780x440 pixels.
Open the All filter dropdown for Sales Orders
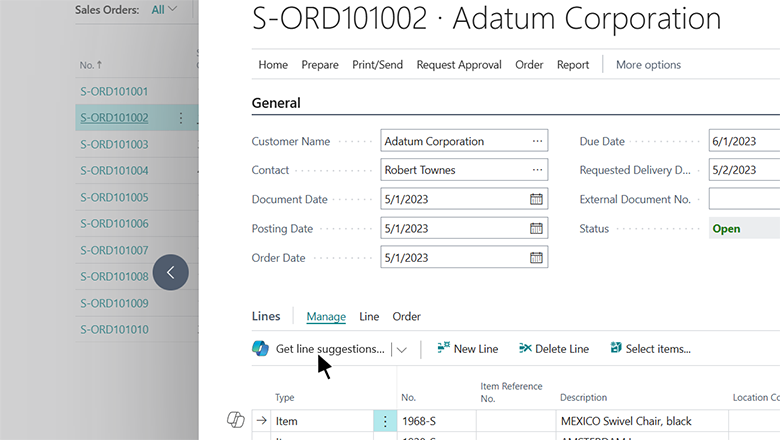tap(164, 10)
